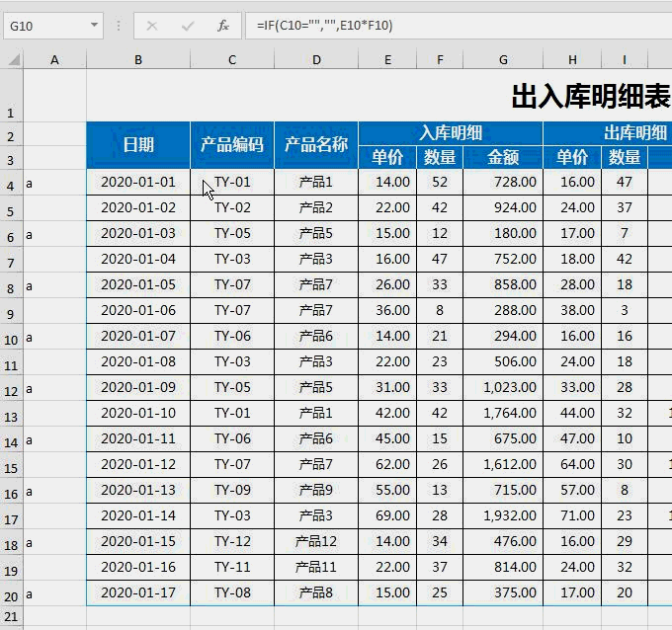The width and height of the screenshot is (672, 630).
Task: Click inside the Name Box showing G10
Action: coord(45,26)
